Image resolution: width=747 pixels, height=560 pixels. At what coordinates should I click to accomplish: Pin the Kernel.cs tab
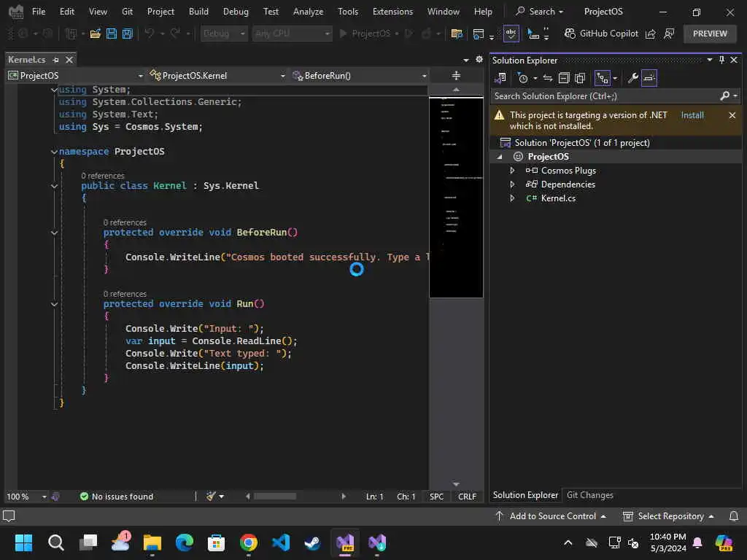click(x=55, y=60)
